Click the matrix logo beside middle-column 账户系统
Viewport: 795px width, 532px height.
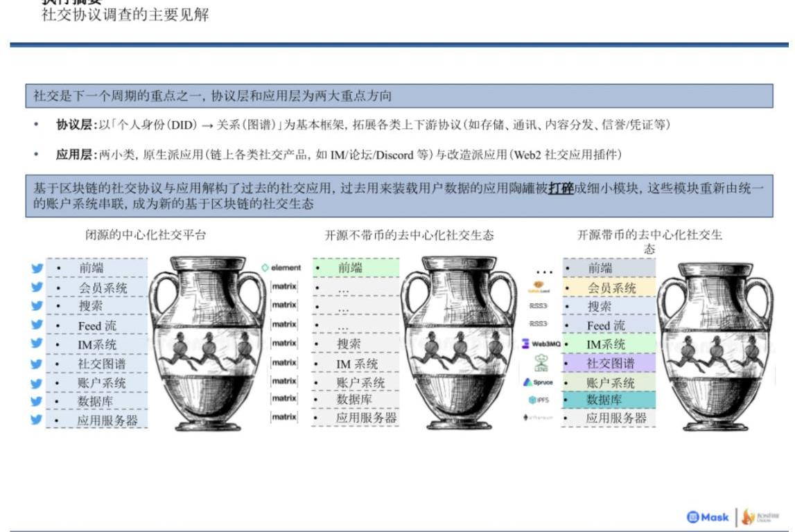[284, 381]
